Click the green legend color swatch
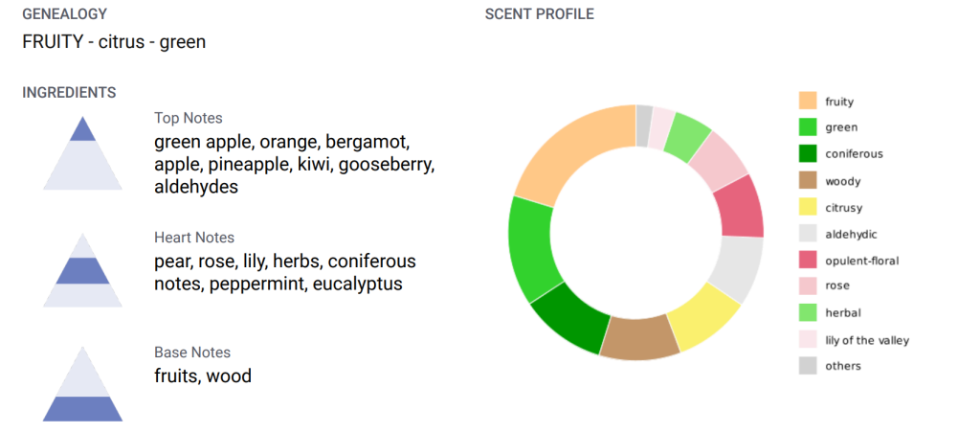 click(808, 126)
